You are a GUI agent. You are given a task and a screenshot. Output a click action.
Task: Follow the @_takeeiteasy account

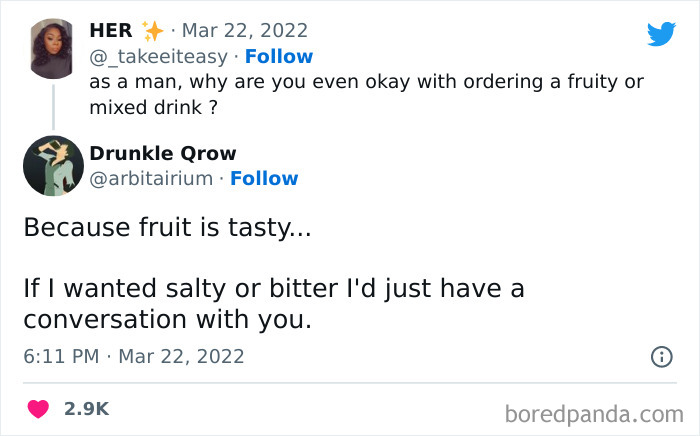[279, 56]
